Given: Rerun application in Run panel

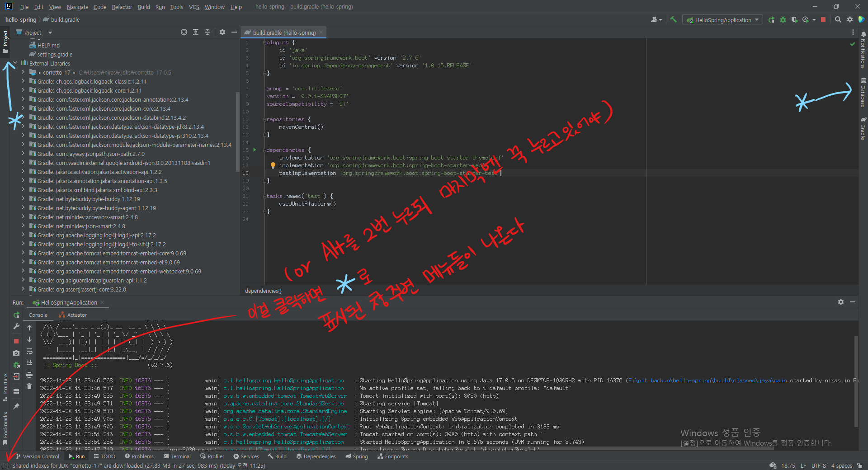Looking at the screenshot, I should 16,315.
